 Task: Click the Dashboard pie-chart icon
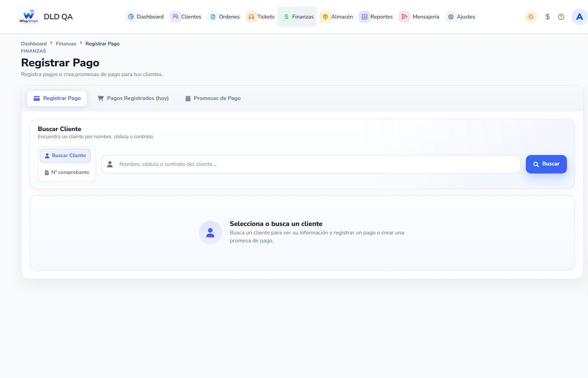pos(131,17)
